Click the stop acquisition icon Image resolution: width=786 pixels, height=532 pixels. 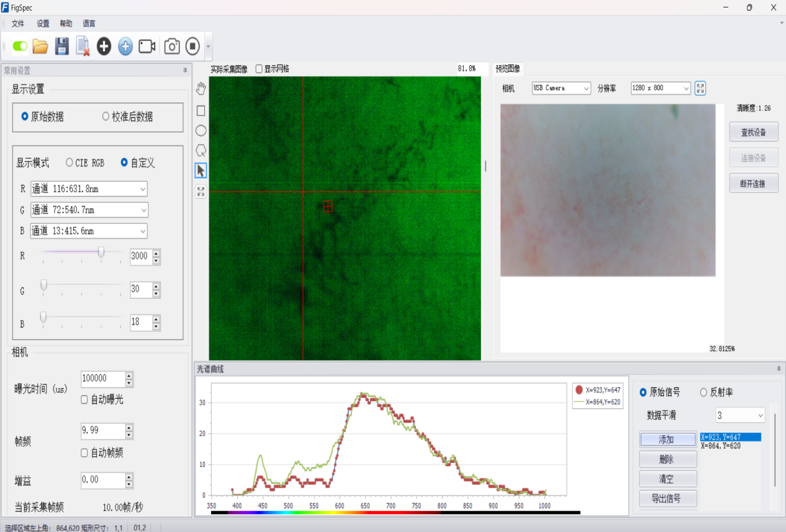click(192, 47)
